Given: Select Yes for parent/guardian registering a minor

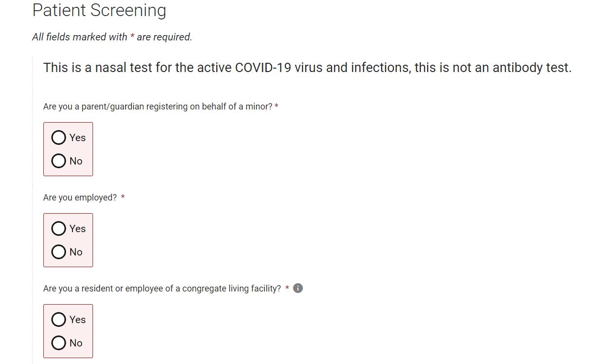Looking at the screenshot, I should (59, 138).
